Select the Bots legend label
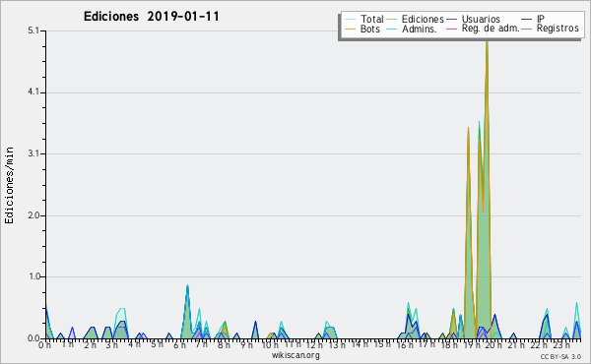 click(370, 29)
